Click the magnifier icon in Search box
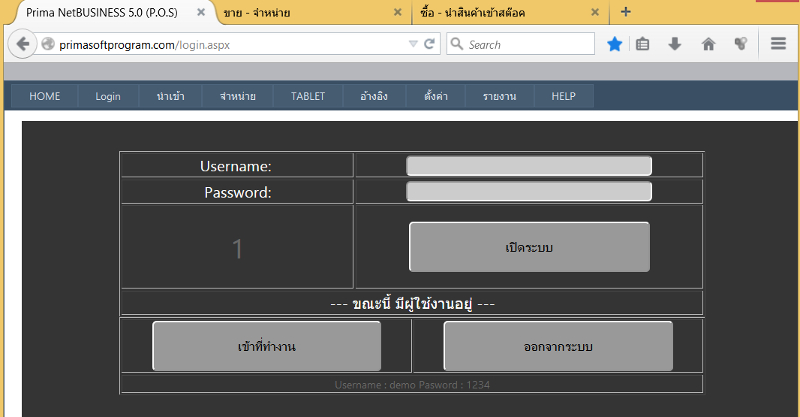800x417 pixels. (x=457, y=44)
